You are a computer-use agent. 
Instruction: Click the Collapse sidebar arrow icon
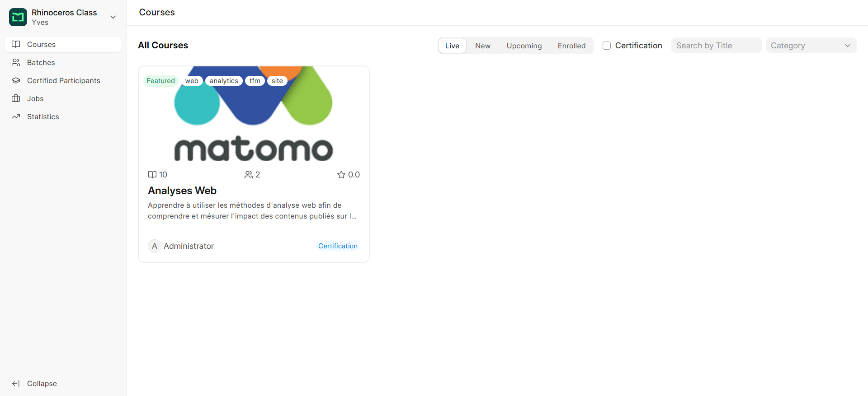[x=16, y=383]
